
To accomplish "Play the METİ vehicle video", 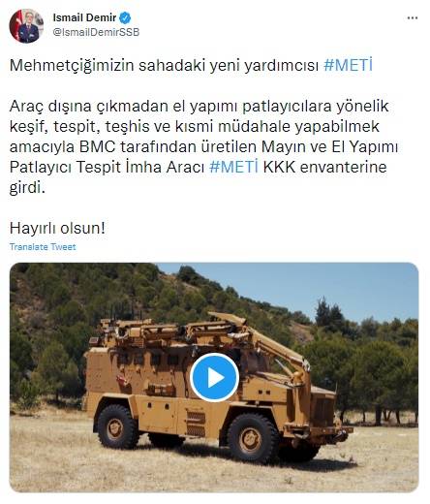I will pyautogui.click(x=215, y=377).
